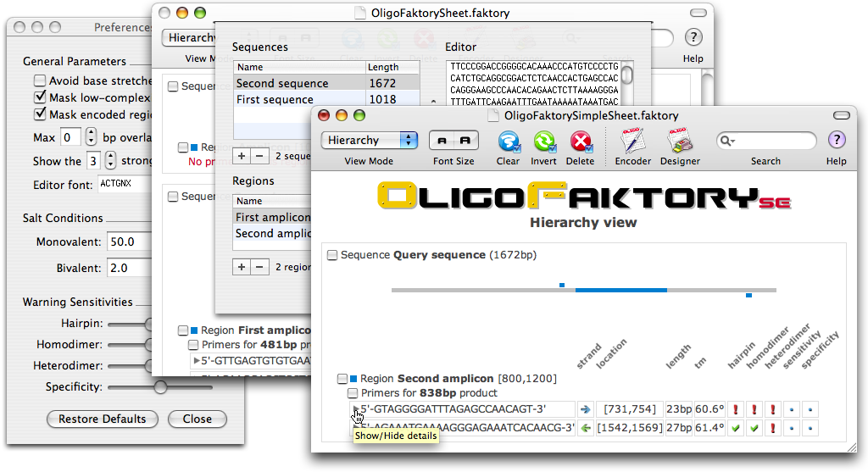Click homodimer warning of 23bp primer
This screenshot has height=472, width=868.
pos(754,409)
